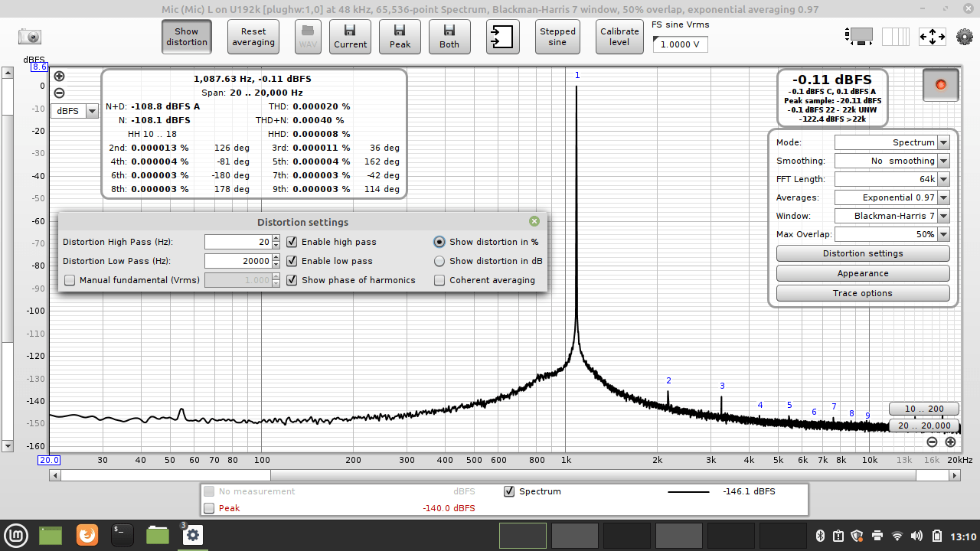980x551 pixels.
Task: Open the scrollbars toggle icon
Action: pos(860,36)
